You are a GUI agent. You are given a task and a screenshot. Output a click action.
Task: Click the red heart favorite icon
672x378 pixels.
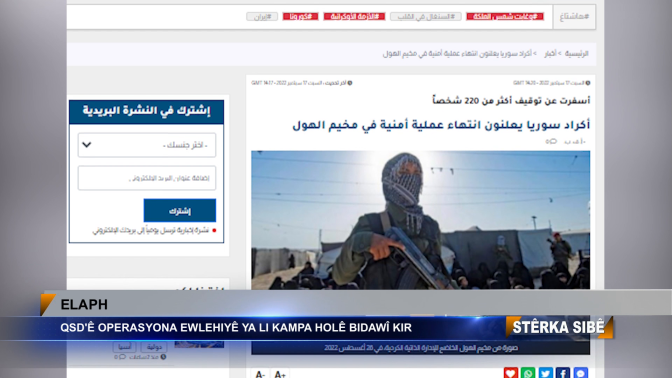click(510, 373)
